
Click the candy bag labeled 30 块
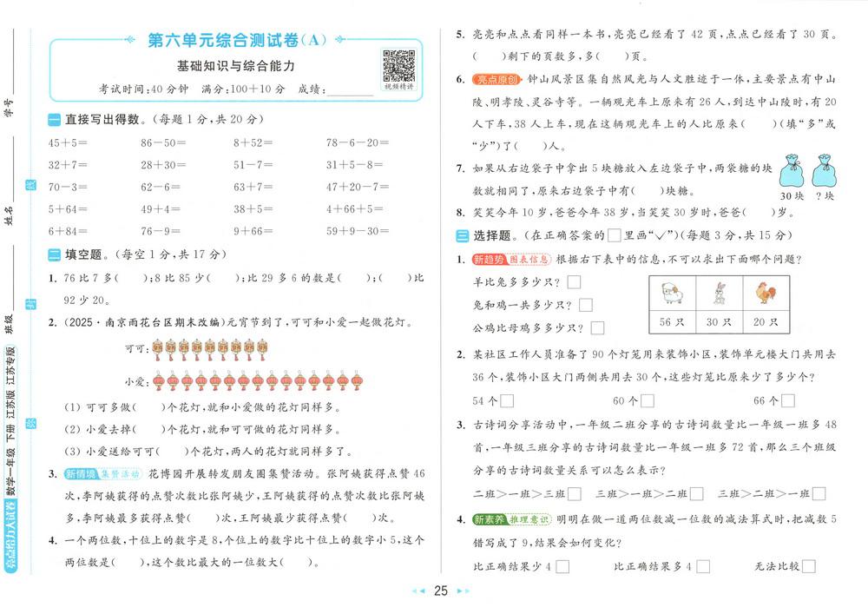[x=792, y=171]
